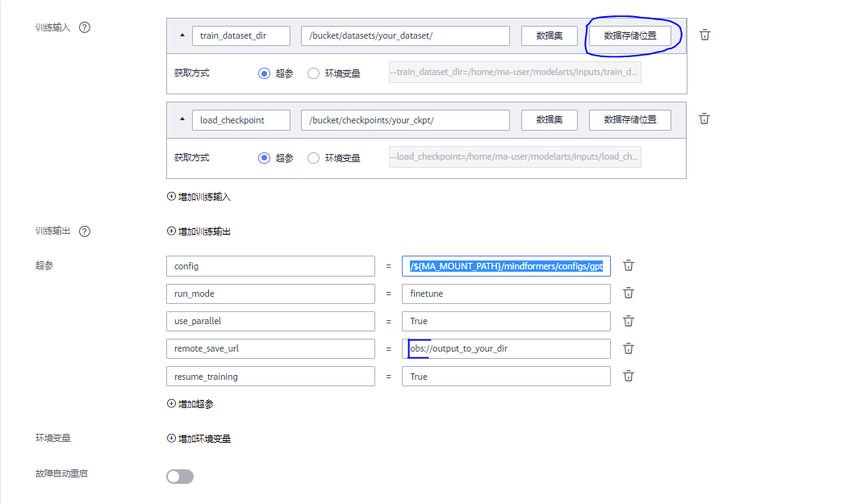Click 数据集 button for train_dataset_dir

pyautogui.click(x=550, y=35)
